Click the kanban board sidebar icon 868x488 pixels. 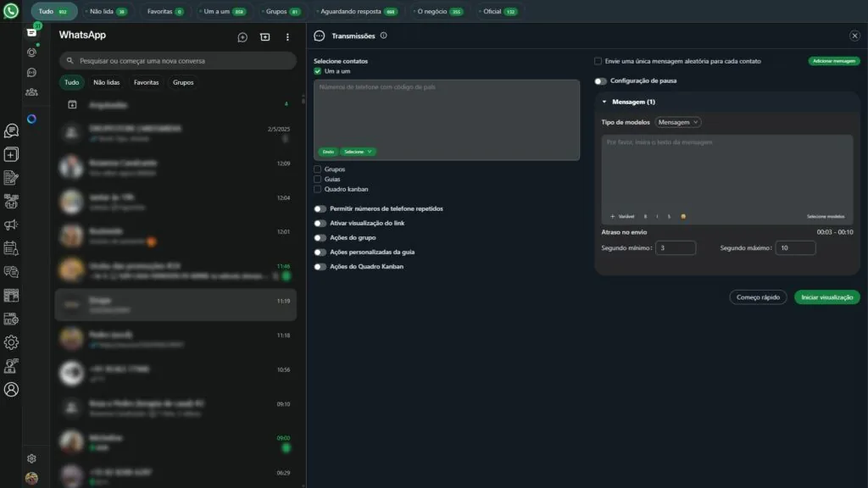(x=11, y=296)
